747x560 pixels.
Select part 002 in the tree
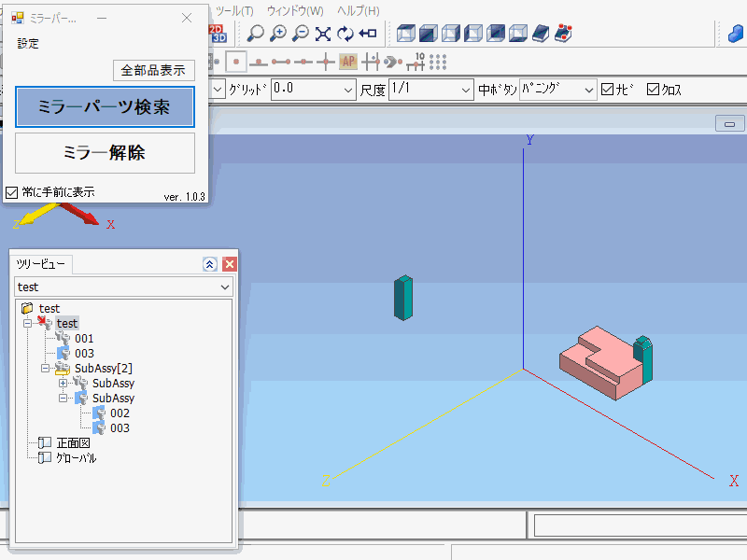[120, 413]
